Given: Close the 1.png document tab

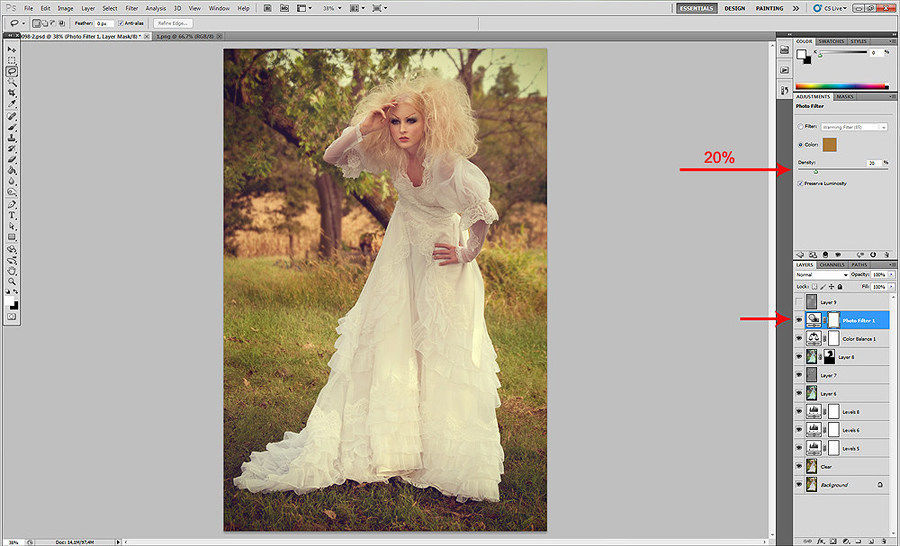Looking at the screenshot, I should [x=219, y=36].
